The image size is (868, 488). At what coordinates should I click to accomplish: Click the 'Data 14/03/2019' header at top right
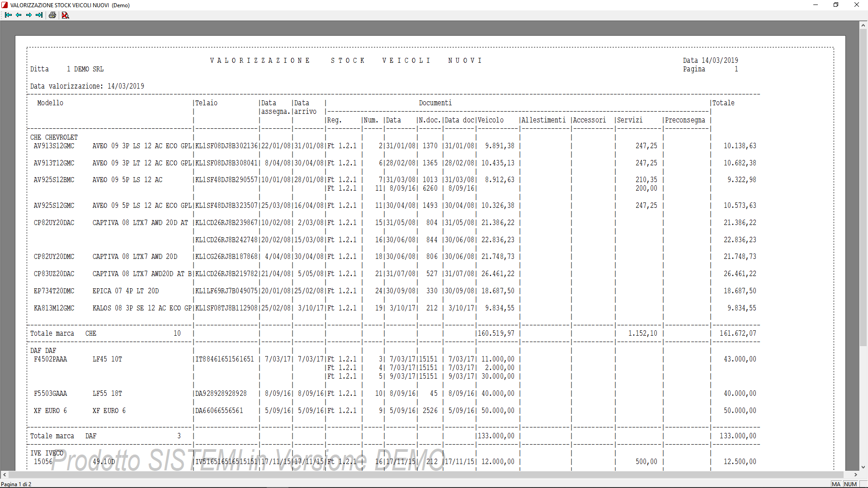(710, 61)
